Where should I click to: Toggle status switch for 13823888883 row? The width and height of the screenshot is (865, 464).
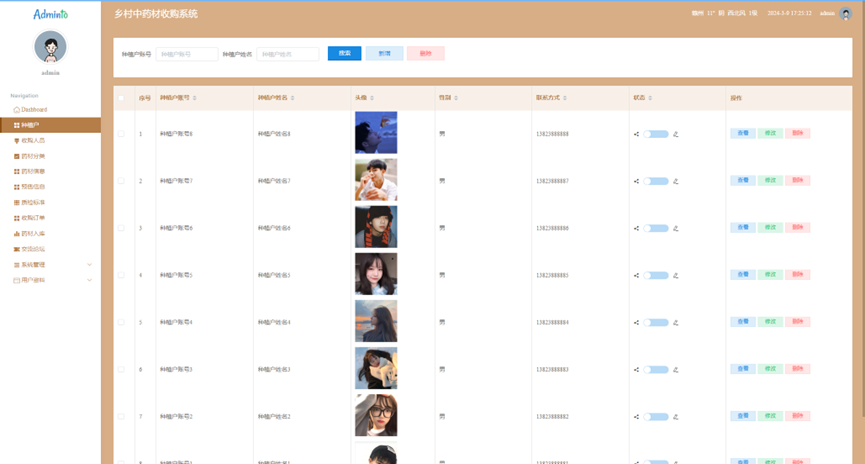(656, 370)
